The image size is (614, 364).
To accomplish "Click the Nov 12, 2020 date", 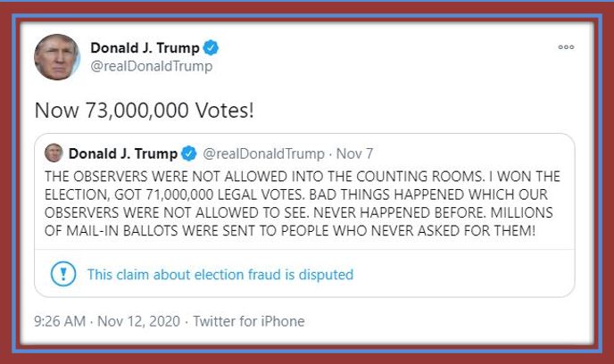I will tap(138, 321).
